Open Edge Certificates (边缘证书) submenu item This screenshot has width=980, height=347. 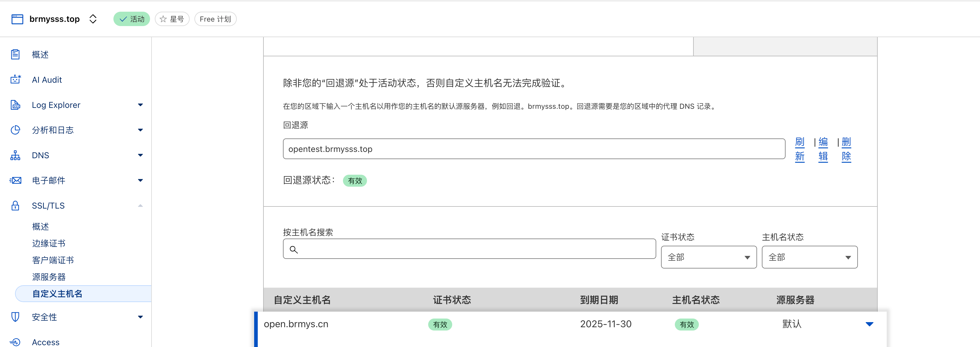49,243
